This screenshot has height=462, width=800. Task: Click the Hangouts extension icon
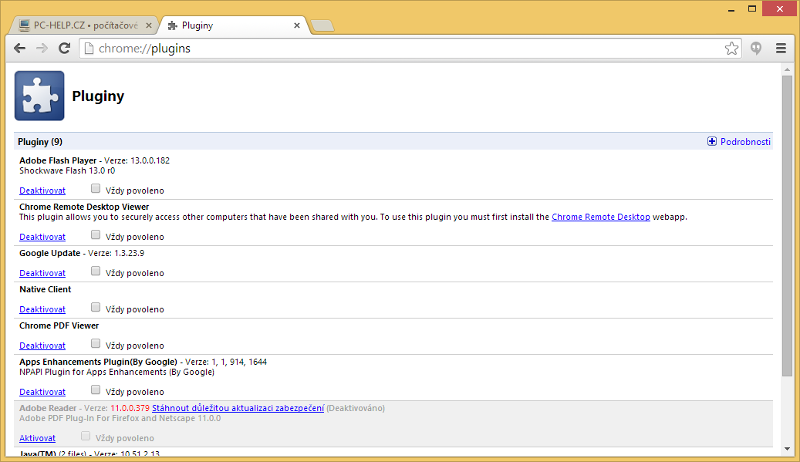point(758,48)
